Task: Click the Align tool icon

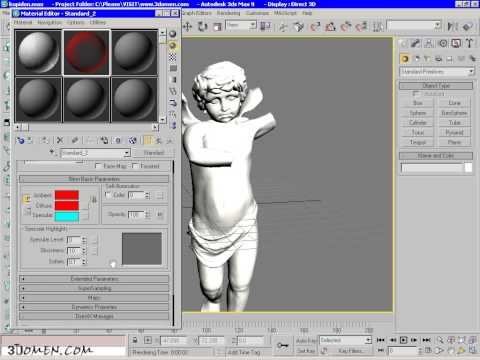Action: tap(468, 26)
